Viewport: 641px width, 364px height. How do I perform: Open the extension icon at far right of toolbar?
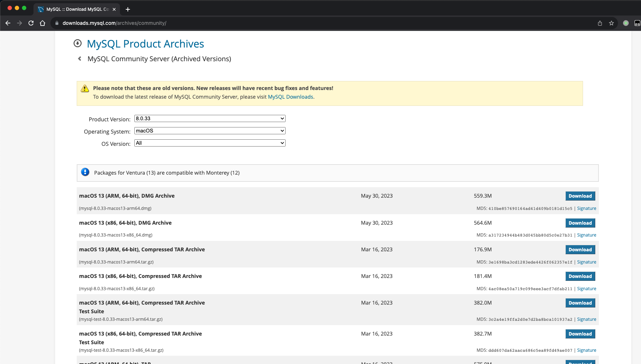637,23
